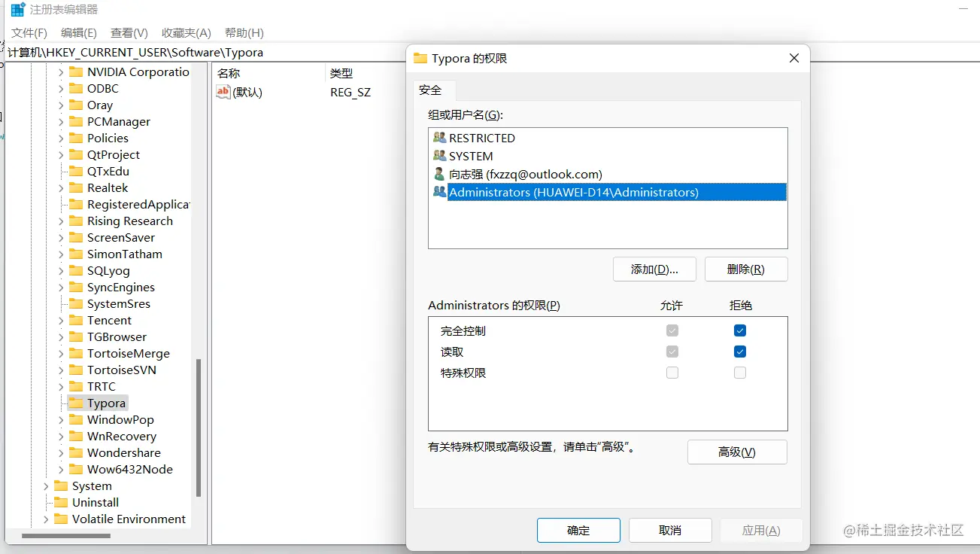Select the RegisteredApplications tree item

point(137,204)
